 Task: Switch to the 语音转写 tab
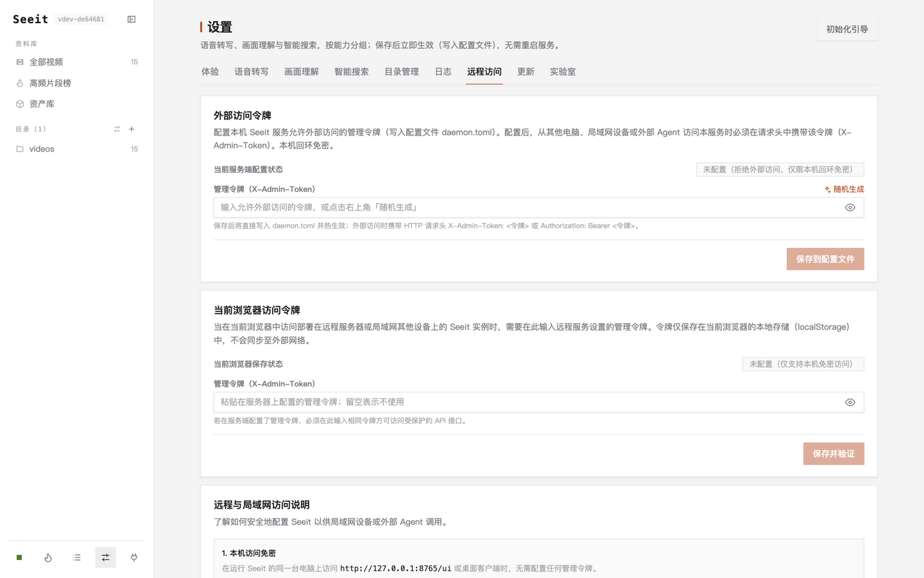pyautogui.click(x=252, y=72)
